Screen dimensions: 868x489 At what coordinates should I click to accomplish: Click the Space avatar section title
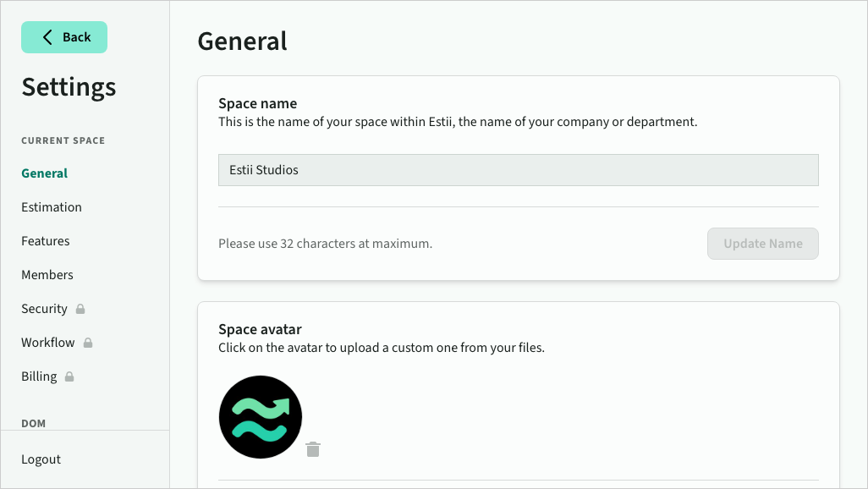[x=260, y=329]
